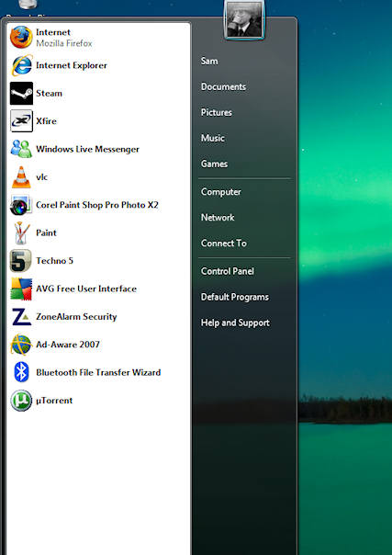Open the Music folder
Screen dimensions: 392x555
click(212, 138)
